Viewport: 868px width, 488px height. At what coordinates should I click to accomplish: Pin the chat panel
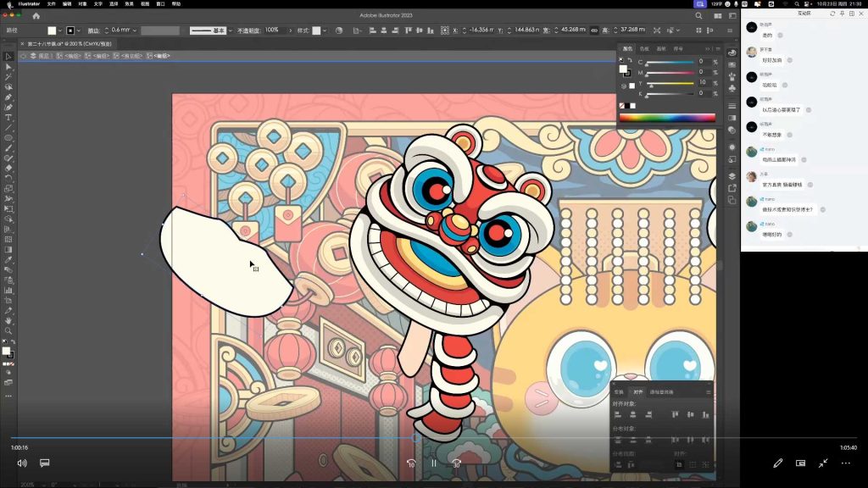point(842,14)
